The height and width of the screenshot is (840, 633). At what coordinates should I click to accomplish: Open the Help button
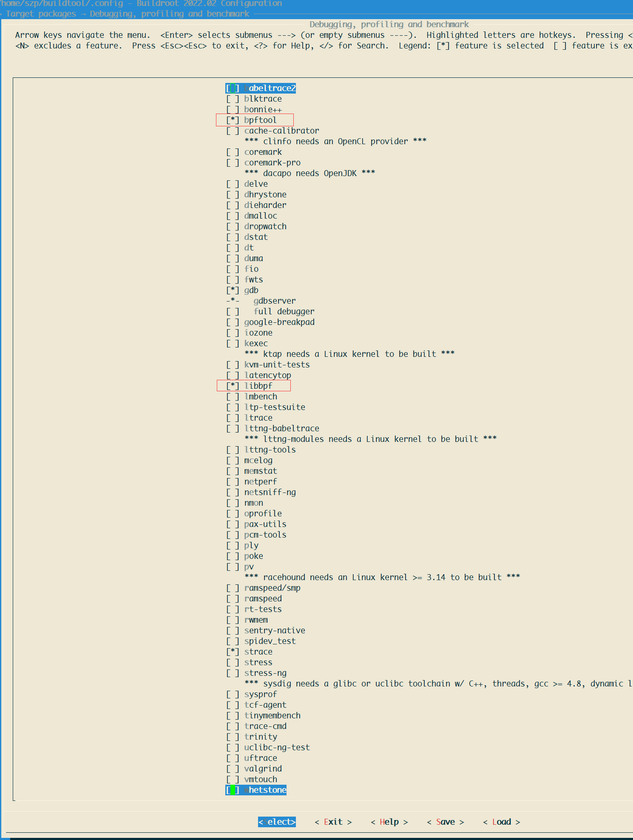389,822
